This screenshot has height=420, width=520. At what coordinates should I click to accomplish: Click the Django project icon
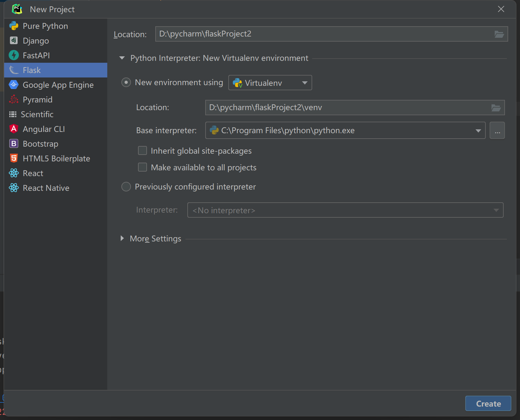(x=14, y=40)
